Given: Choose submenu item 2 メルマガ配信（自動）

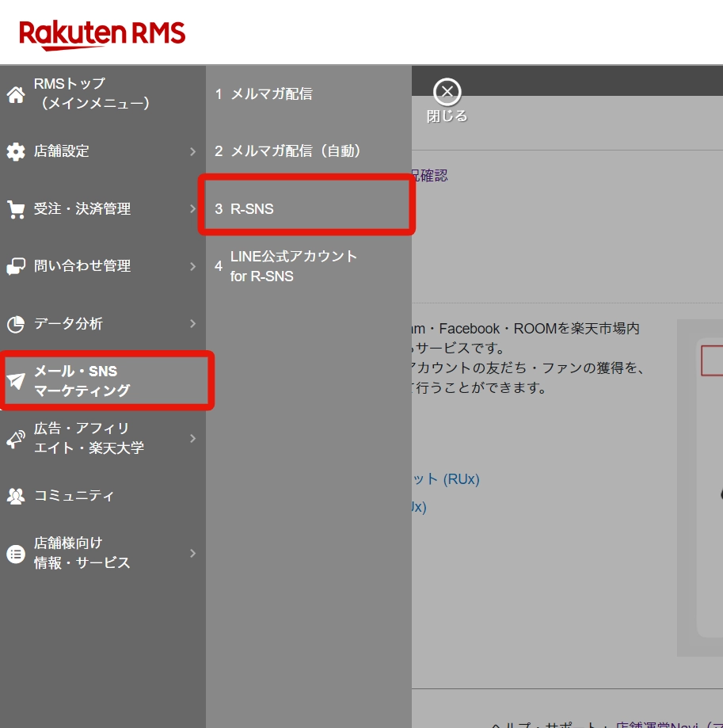Looking at the screenshot, I should 309,151.
